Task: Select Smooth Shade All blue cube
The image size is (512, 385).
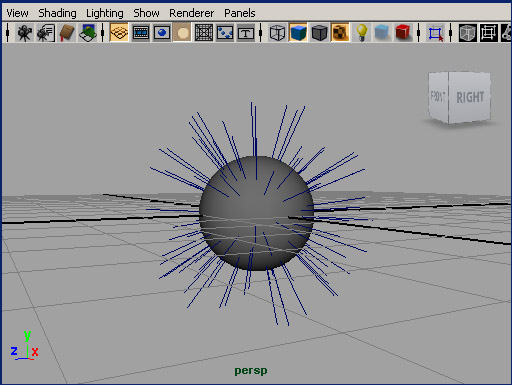Action: point(298,33)
